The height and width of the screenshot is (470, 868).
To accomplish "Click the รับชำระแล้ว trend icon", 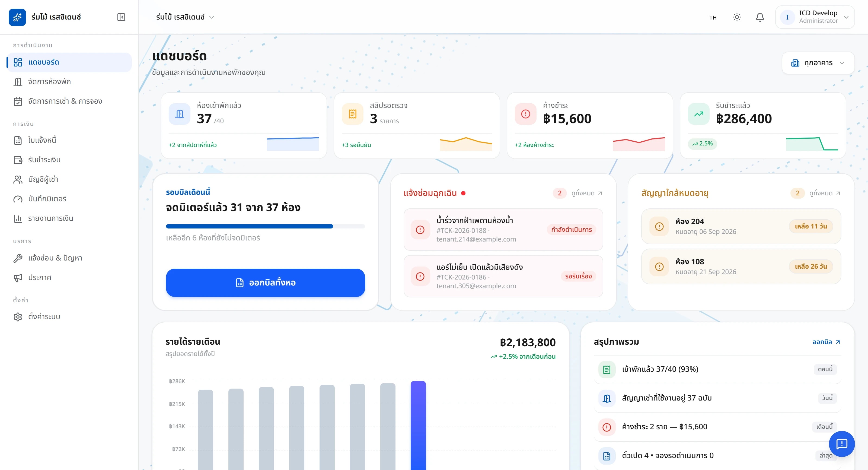I will (698, 114).
